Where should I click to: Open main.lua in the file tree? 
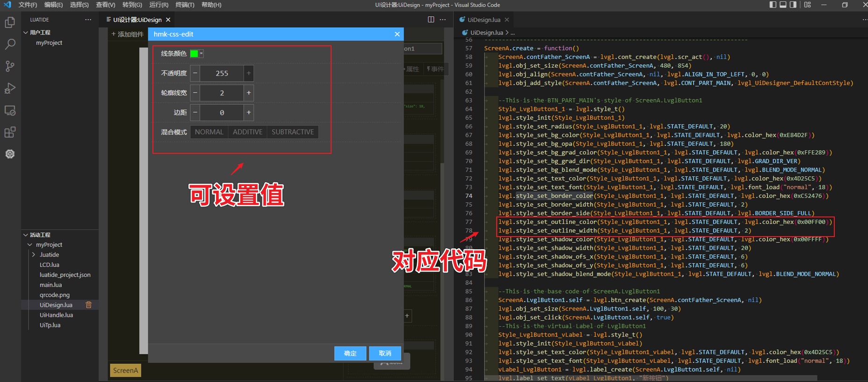[51, 285]
